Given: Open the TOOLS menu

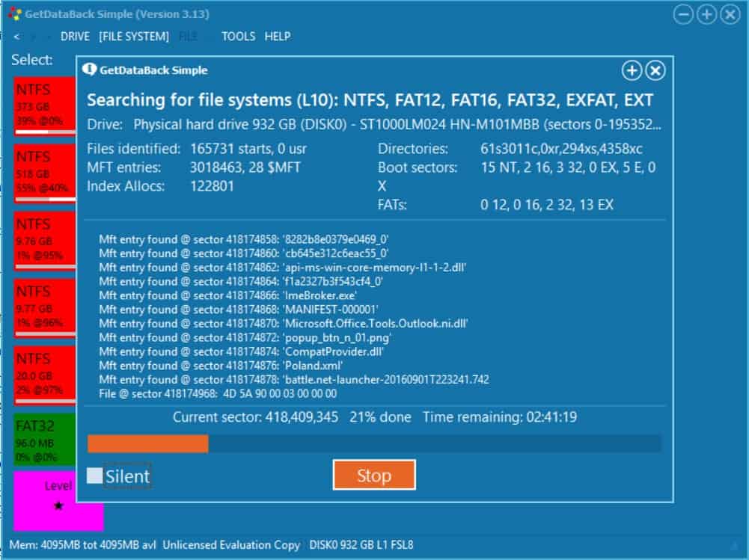Looking at the screenshot, I should 239,37.
